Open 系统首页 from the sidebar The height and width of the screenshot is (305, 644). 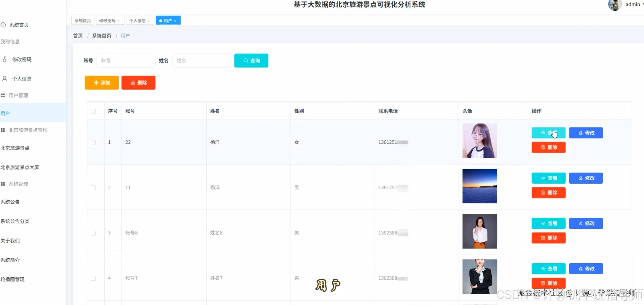(4, 25)
